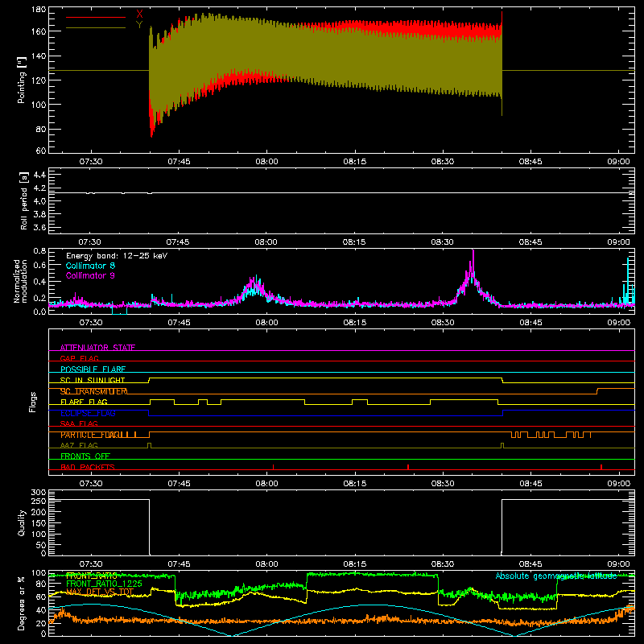Click 08:00 time label below Pointing plot
Screen dimensions: 644x644
pos(266,162)
